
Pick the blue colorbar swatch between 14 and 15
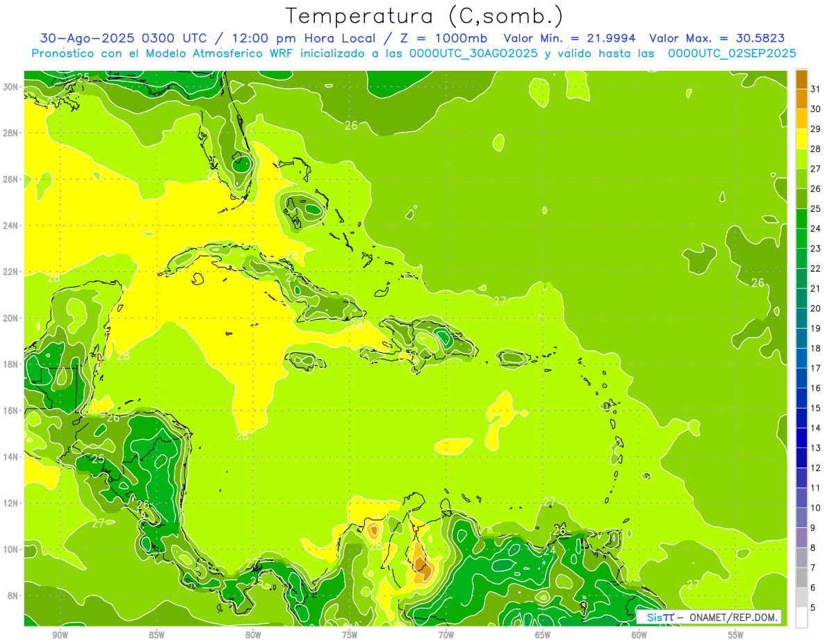pos(801,418)
